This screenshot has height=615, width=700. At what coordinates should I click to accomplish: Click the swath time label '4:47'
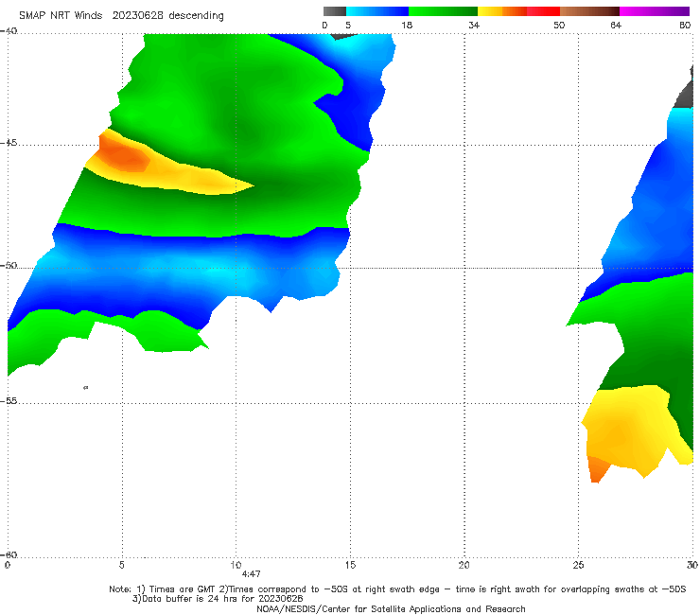tap(251, 574)
